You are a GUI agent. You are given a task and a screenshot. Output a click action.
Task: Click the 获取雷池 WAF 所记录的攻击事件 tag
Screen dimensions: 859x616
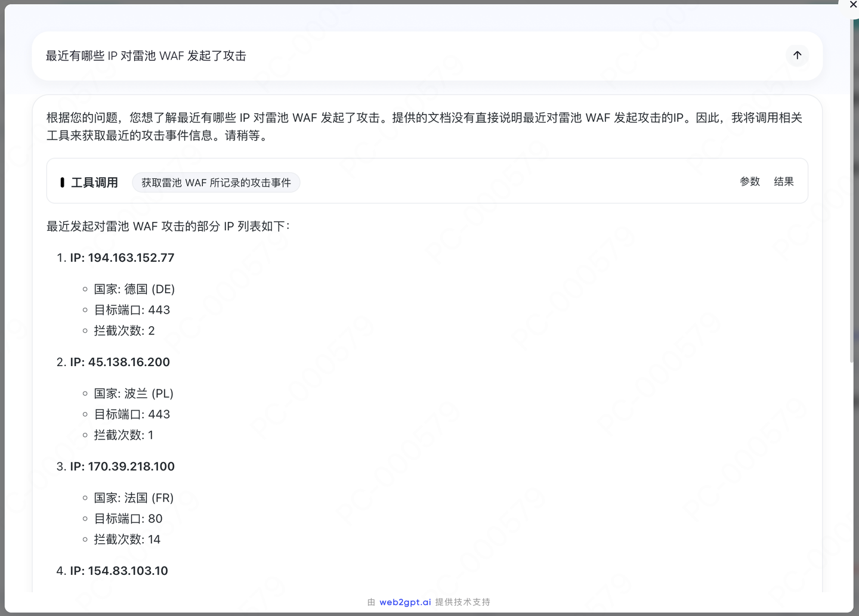tap(216, 182)
